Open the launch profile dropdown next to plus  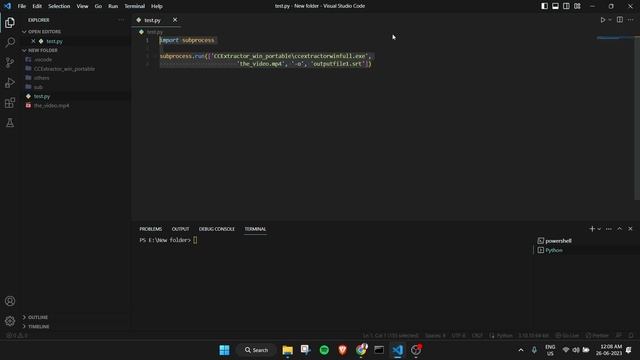599,229
